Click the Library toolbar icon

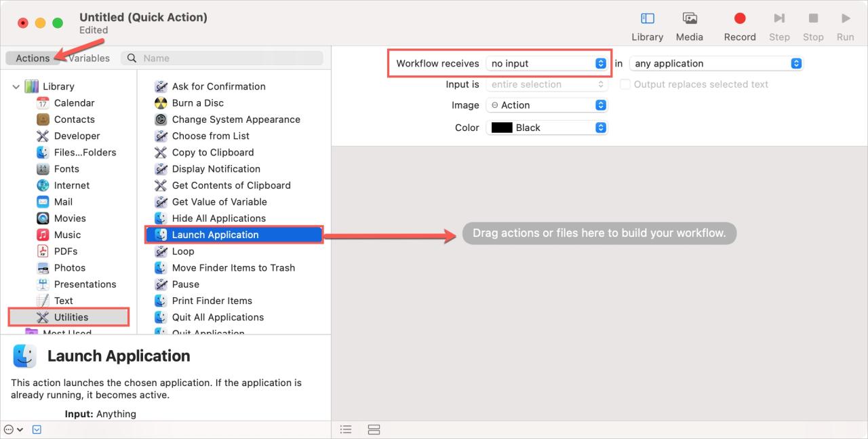pyautogui.click(x=647, y=24)
